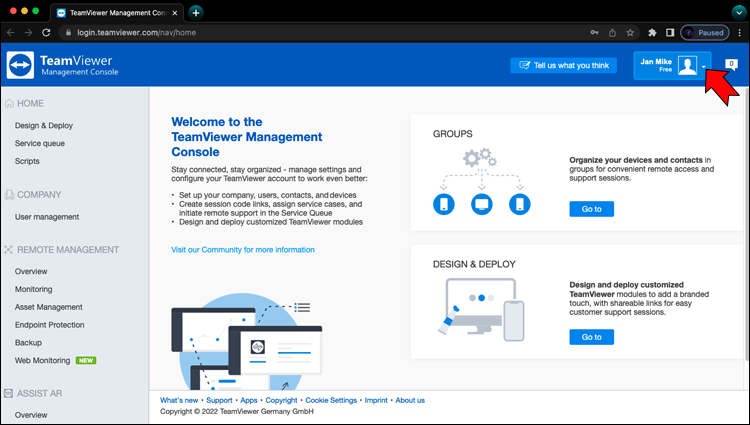Select the HOME sidebar heading
The image size is (750, 425).
point(30,103)
